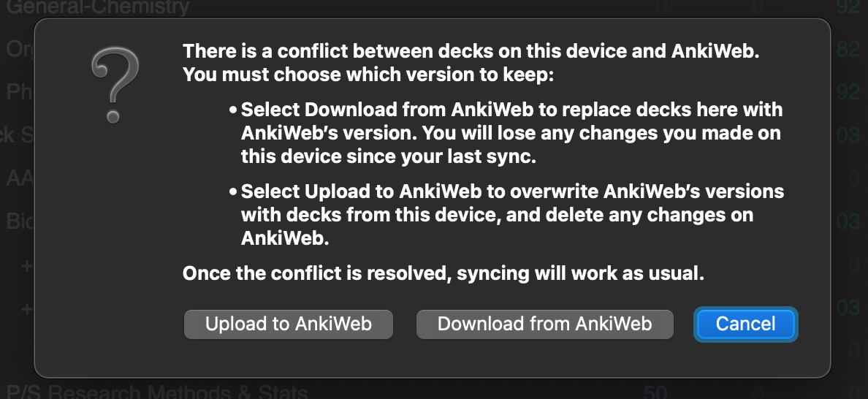Click the green 82 due count
This screenshot has width=868, height=399.
pyautogui.click(x=848, y=49)
